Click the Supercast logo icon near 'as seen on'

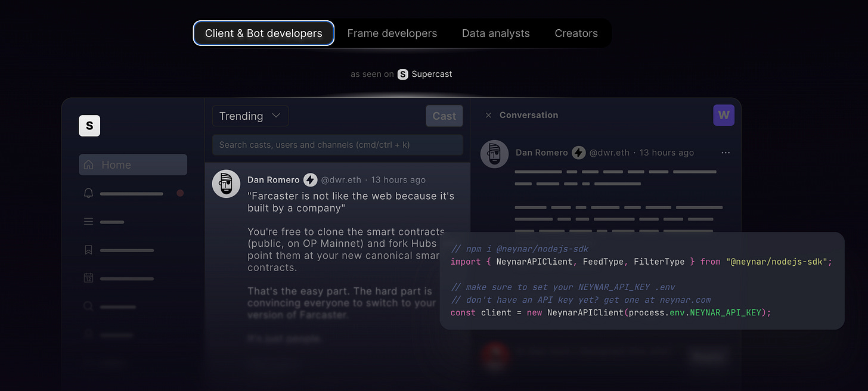click(403, 75)
